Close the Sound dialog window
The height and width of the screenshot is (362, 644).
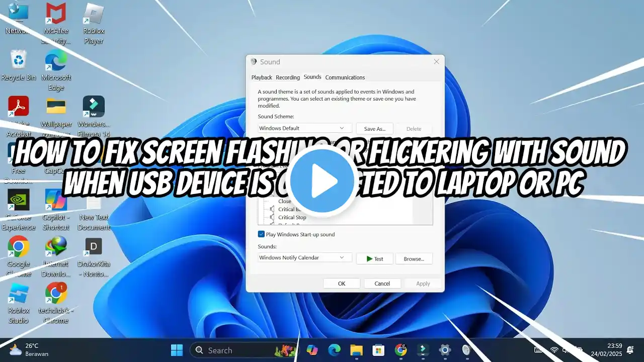[x=436, y=62]
